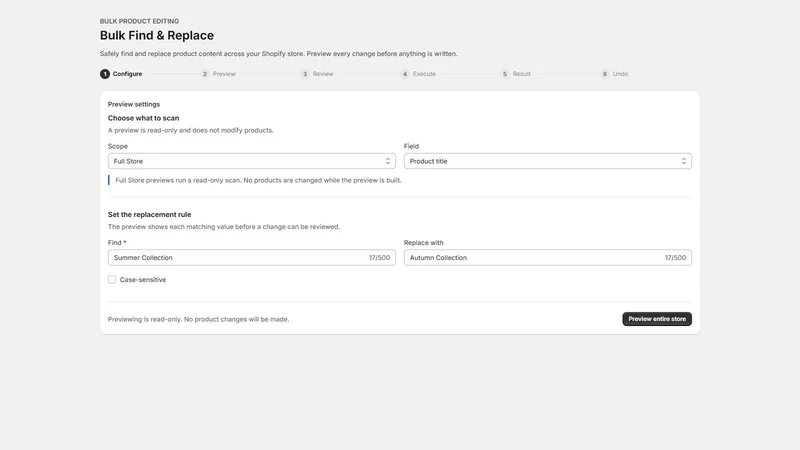Click the Find input containing Summer Collection
The height and width of the screenshot is (450, 800).
[x=252, y=258]
